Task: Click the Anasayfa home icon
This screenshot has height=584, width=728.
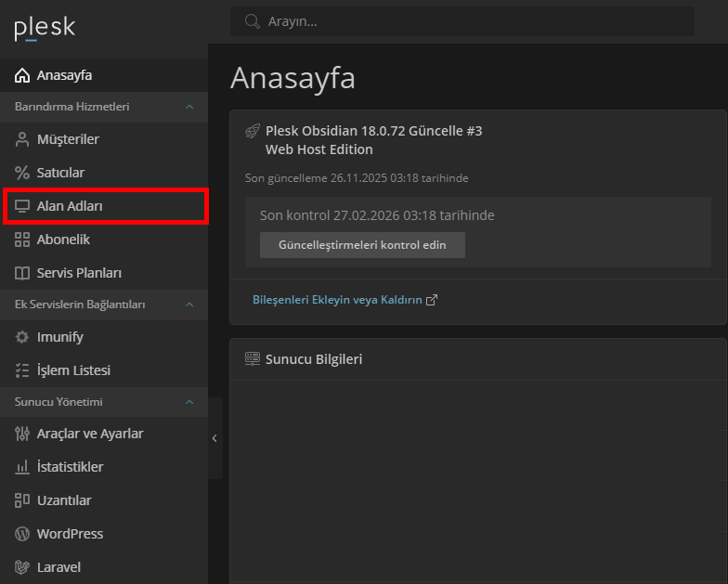Action: 22,75
